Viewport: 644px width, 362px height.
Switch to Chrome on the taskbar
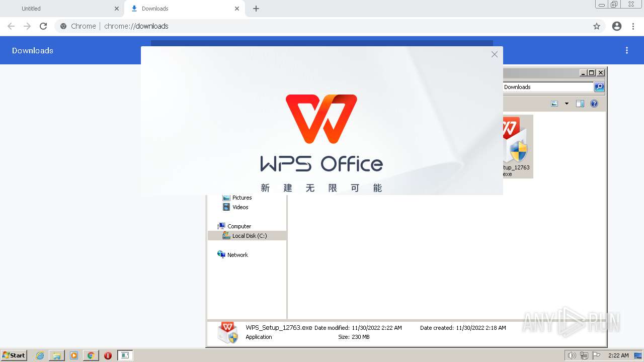tap(91, 355)
